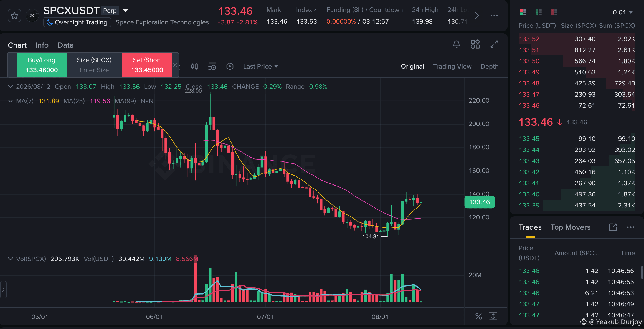Open candlestick chart type icon
The width and height of the screenshot is (644, 329).
pyautogui.click(x=194, y=66)
